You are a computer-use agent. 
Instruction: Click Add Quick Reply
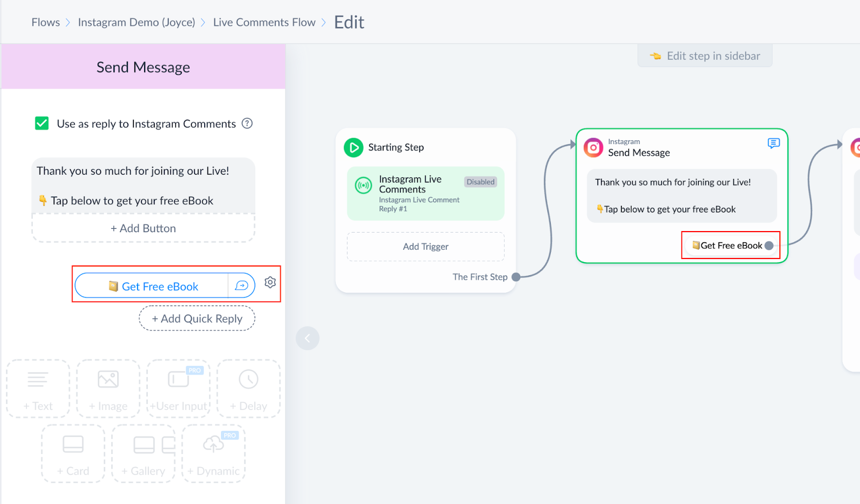pos(197,318)
